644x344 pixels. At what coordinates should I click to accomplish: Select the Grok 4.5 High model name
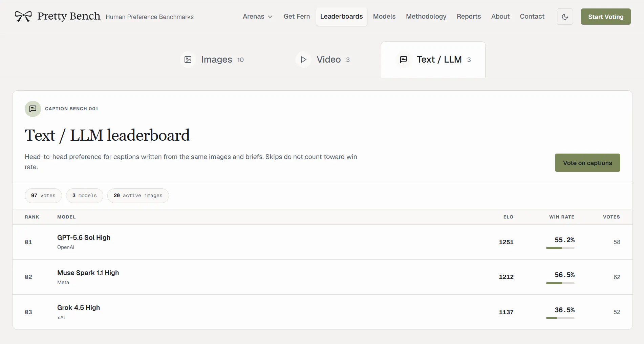click(79, 307)
